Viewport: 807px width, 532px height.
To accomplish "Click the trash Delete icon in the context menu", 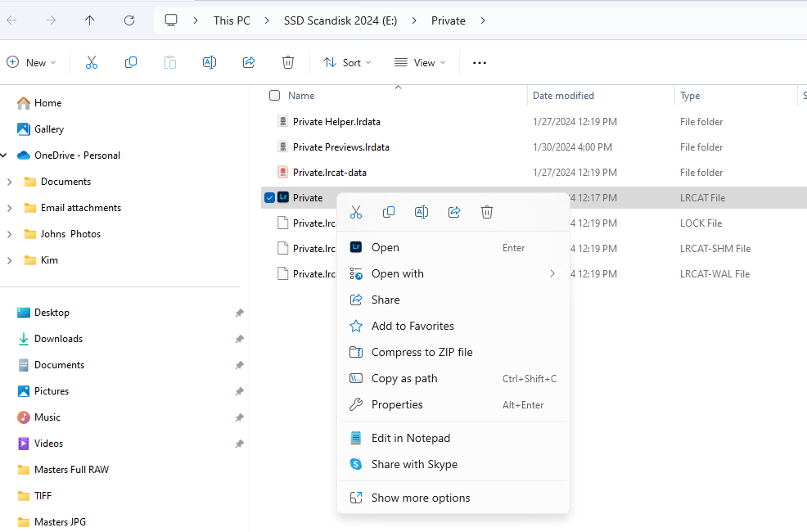I will pyautogui.click(x=487, y=211).
